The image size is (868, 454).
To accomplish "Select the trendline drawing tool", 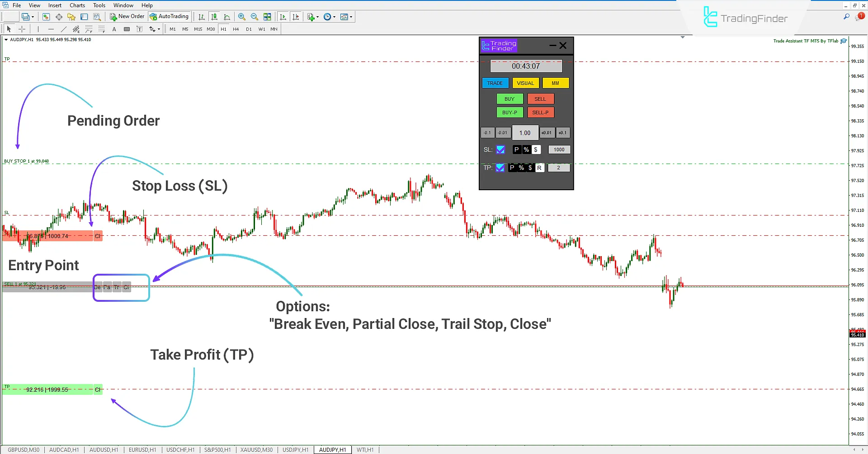I will (x=63, y=29).
